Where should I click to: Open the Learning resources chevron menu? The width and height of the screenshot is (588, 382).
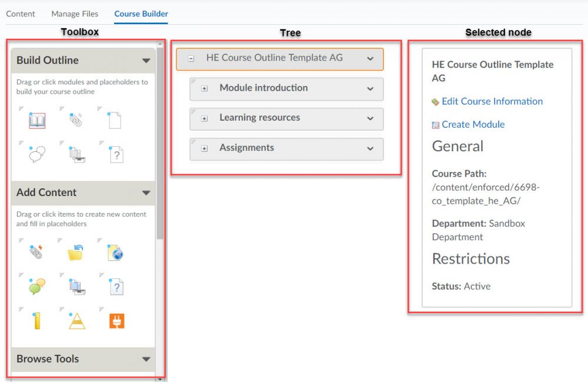click(370, 118)
